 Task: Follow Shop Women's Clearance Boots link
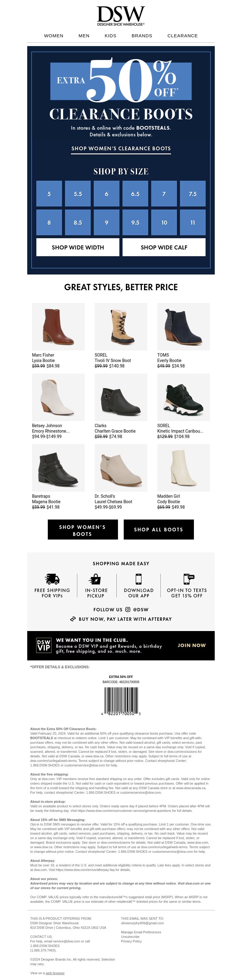121,148
